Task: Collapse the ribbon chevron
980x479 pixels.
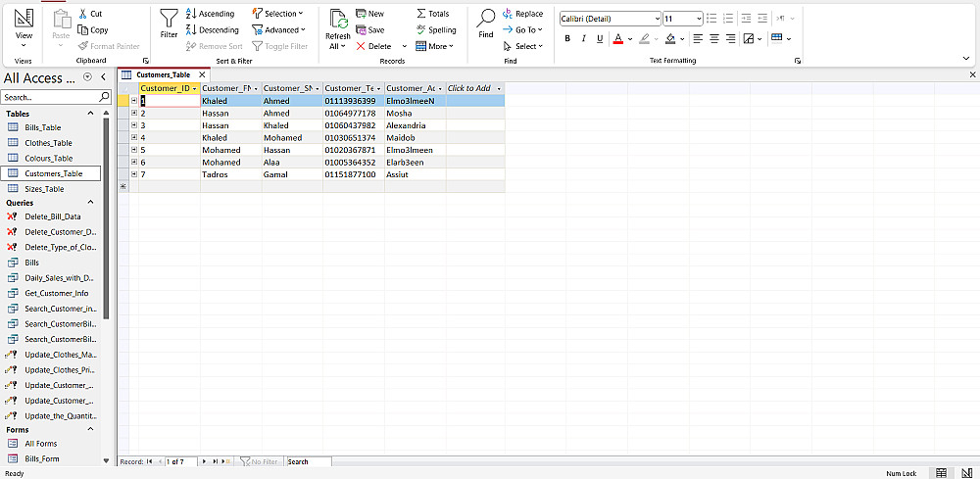Action: coord(966,58)
